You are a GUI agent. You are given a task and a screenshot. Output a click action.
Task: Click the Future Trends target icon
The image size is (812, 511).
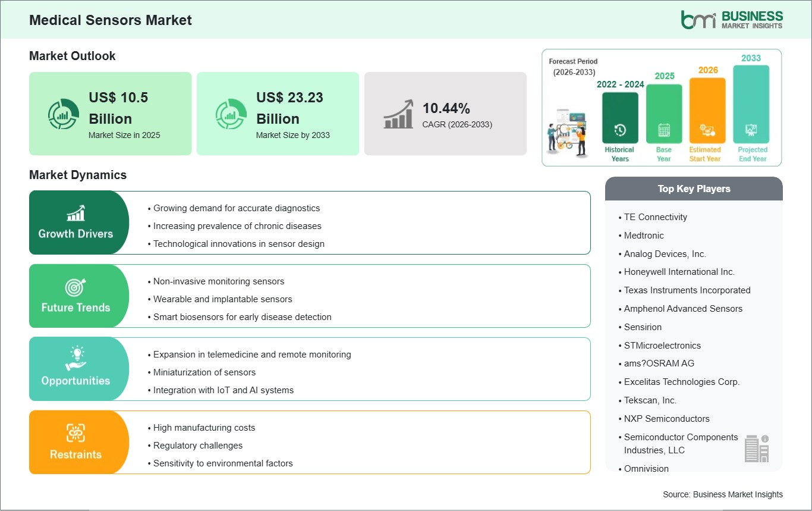(x=75, y=287)
